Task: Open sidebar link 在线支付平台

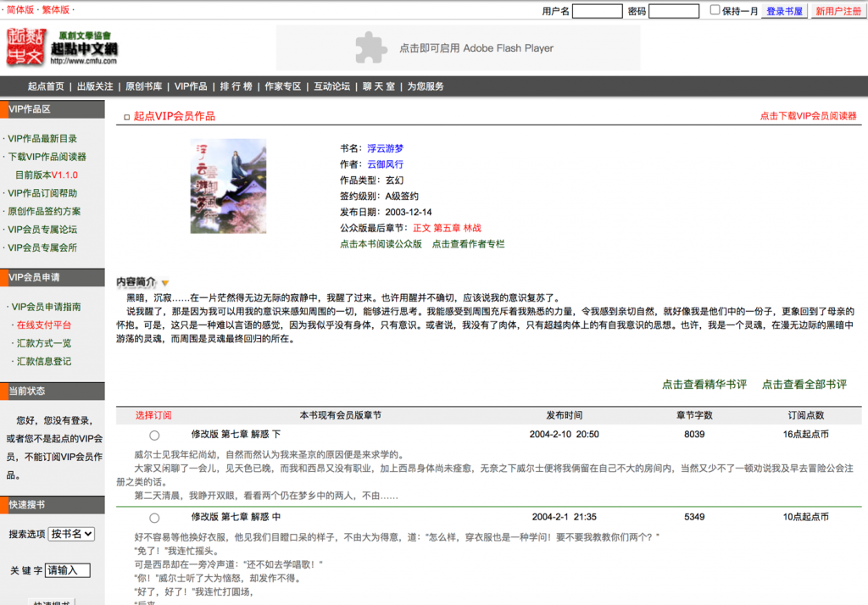Action: pyautogui.click(x=44, y=325)
